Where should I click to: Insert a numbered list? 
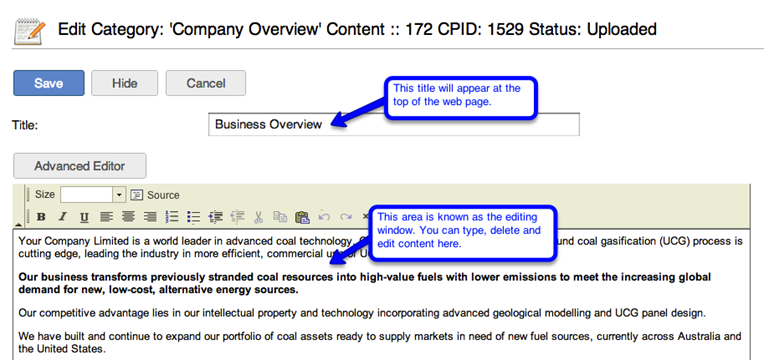coord(172,217)
